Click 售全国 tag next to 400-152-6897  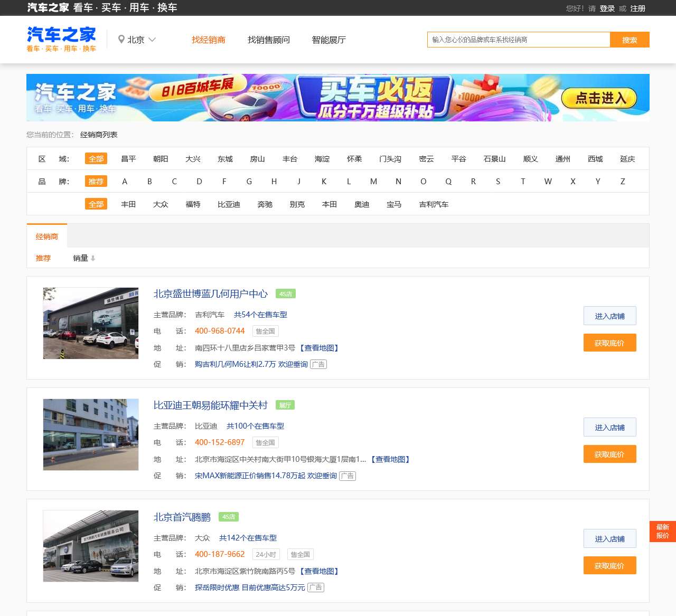click(x=266, y=443)
